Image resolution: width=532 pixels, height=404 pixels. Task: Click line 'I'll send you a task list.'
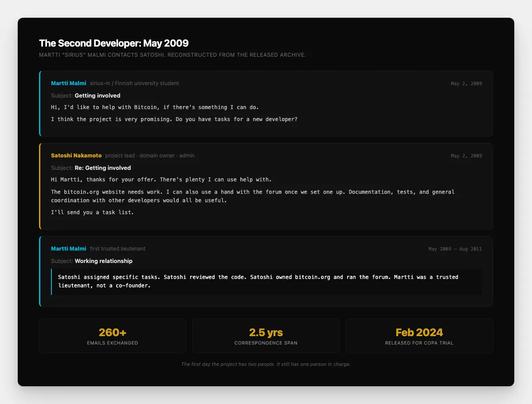pos(92,212)
